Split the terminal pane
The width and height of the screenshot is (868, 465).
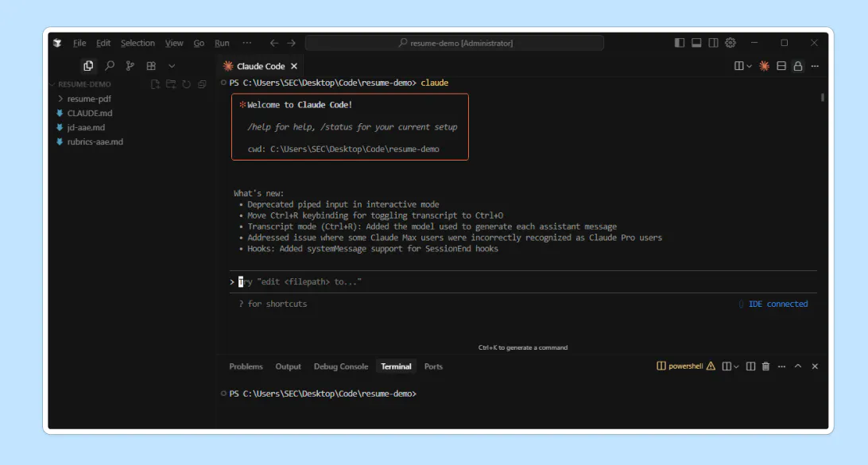(x=750, y=366)
